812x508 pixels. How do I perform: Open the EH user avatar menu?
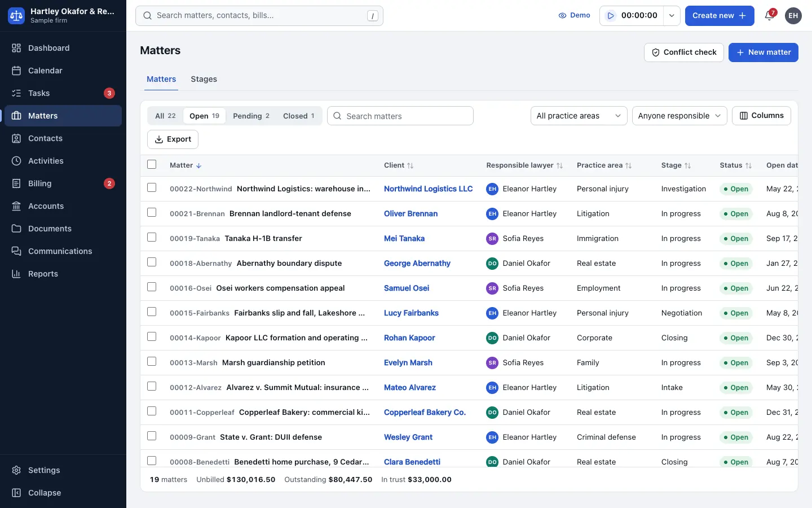pos(793,16)
